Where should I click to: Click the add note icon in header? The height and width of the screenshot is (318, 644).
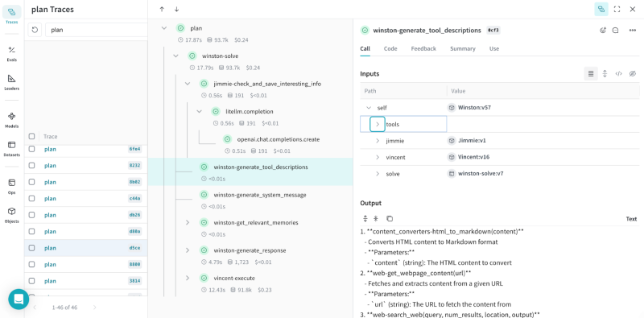[x=615, y=31]
